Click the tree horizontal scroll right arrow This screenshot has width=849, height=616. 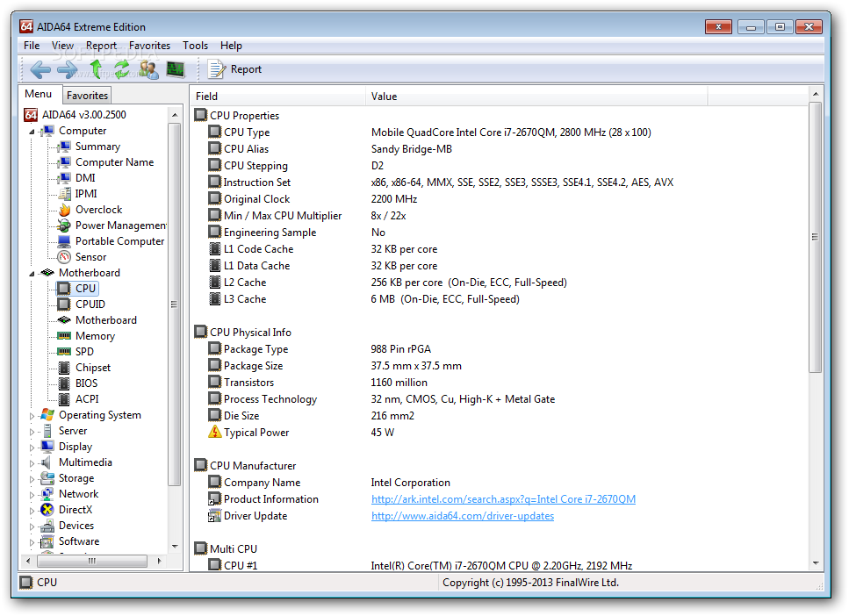159,561
